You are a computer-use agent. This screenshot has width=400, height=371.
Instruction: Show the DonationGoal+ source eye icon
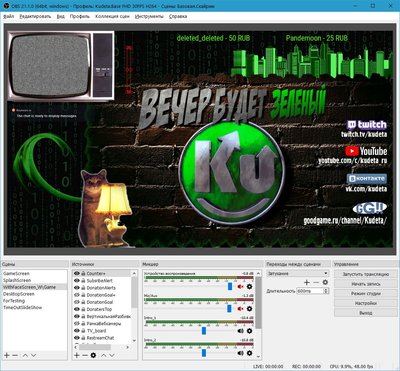point(77,295)
